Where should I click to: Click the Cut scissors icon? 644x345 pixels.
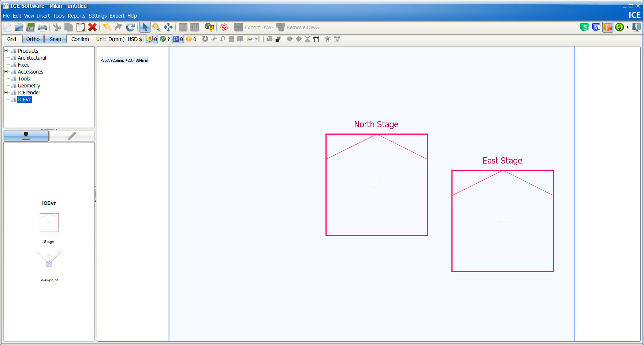(x=57, y=27)
